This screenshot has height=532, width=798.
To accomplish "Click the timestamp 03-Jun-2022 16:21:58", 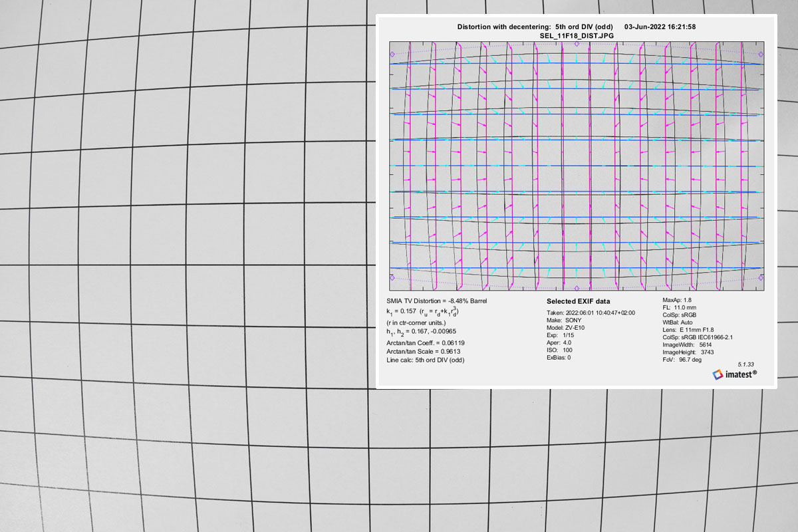I will [x=660, y=27].
